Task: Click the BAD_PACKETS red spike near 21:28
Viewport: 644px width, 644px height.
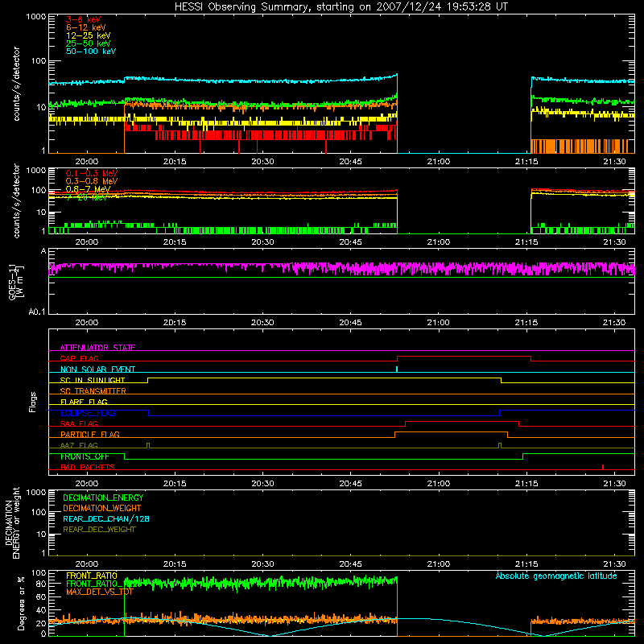Action: (x=602, y=467)
